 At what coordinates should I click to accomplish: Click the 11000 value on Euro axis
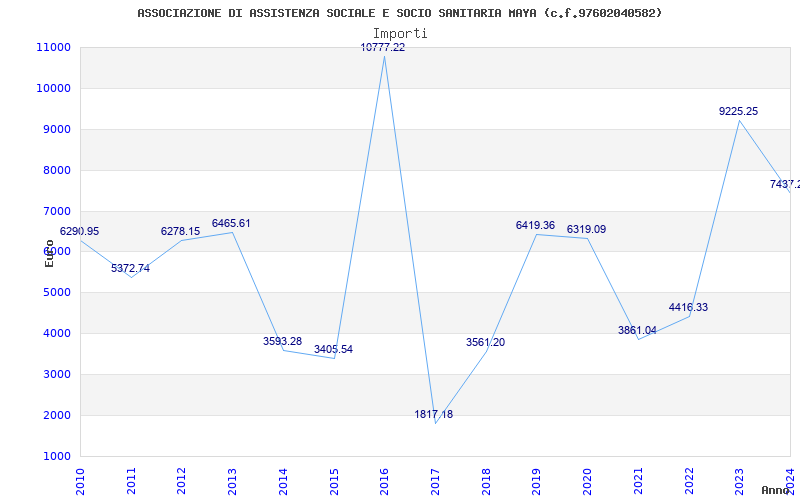coord(54,47)
